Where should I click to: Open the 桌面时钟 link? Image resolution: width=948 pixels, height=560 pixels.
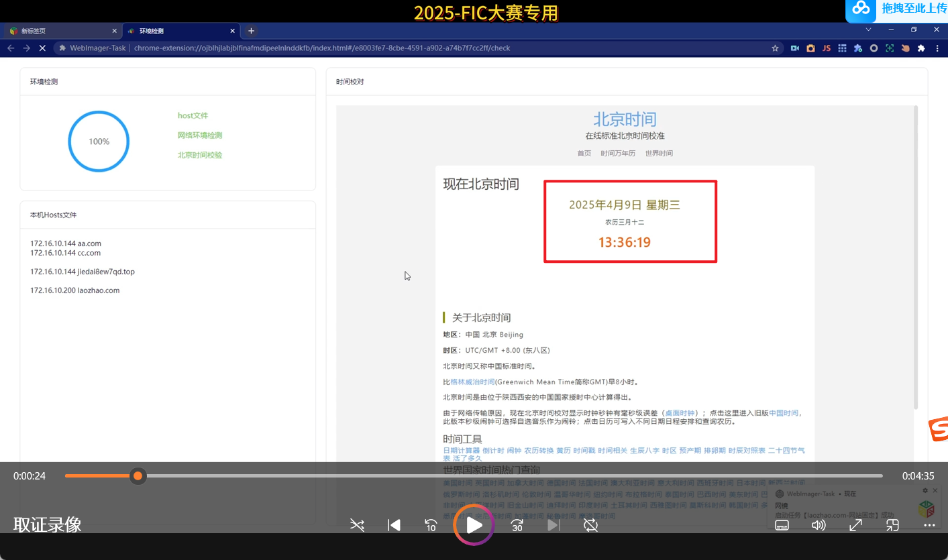click(x=680, y=413)
